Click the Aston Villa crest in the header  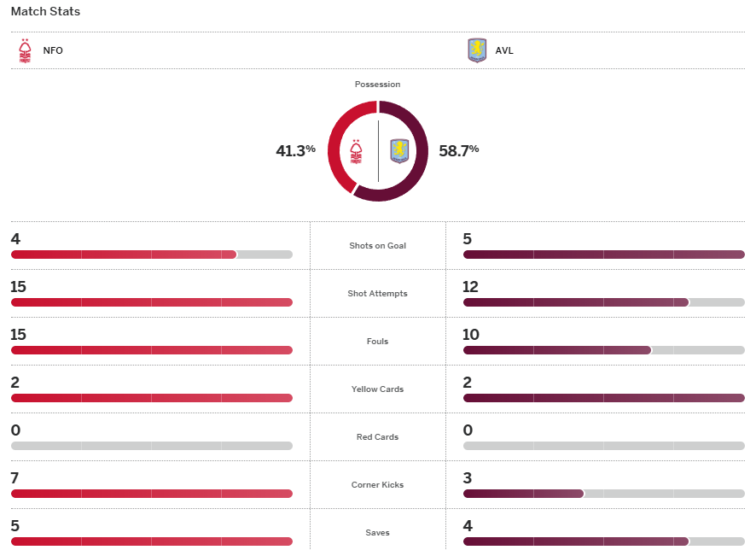[477, 50]
